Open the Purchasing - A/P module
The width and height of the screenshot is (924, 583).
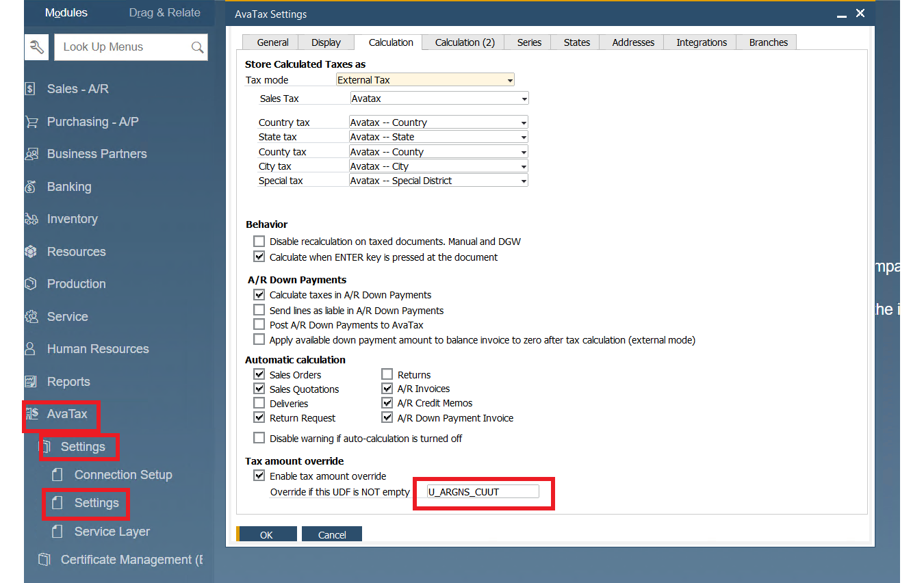click(x=92, y=122)
